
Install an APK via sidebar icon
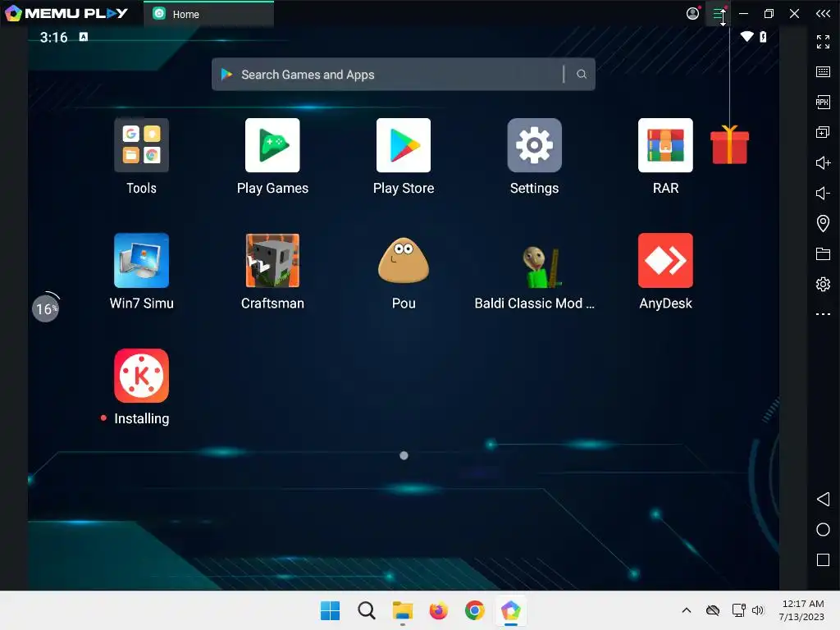tap(823, 102)
